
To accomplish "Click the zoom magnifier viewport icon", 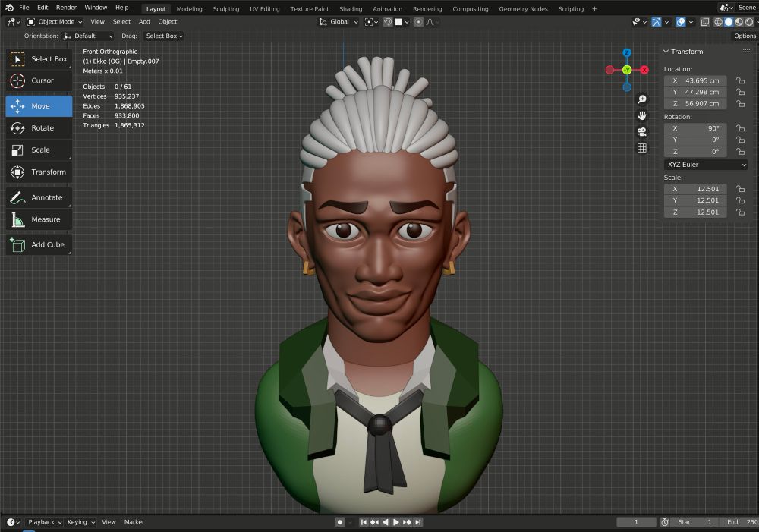I will 642,99.
